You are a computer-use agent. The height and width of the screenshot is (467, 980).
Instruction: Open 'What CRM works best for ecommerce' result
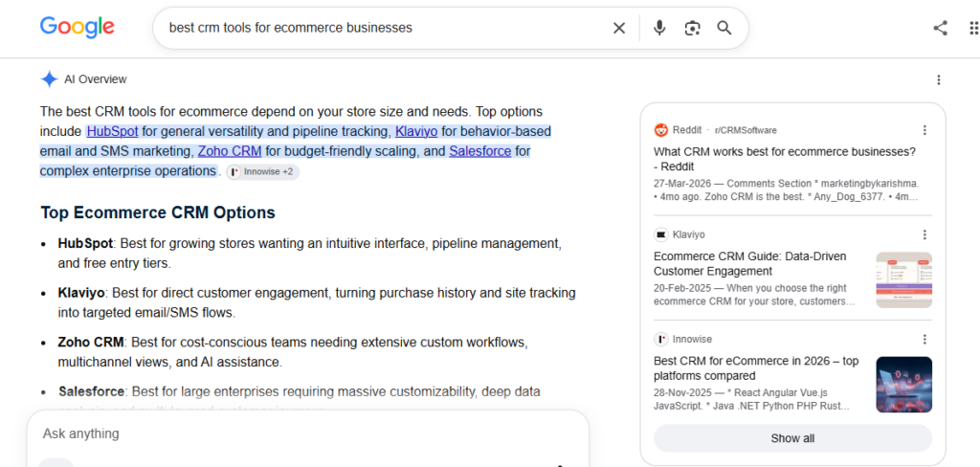point(785,159)
